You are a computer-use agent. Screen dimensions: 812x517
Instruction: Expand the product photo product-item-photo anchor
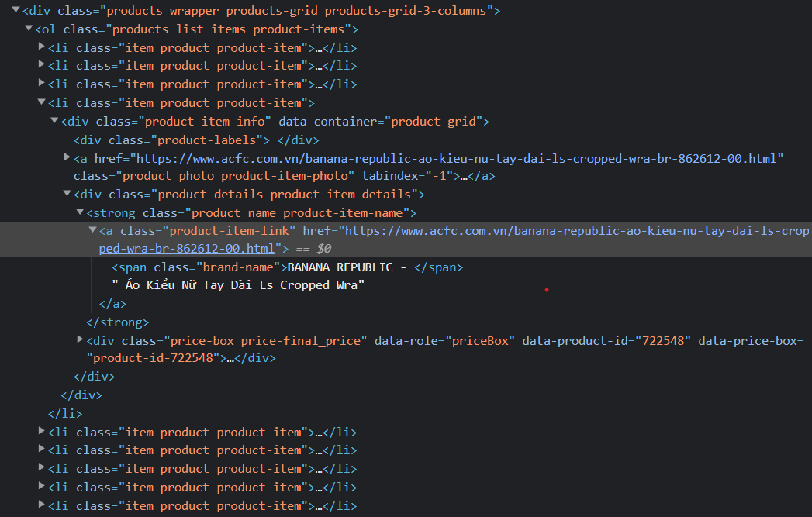coord(67,157)
